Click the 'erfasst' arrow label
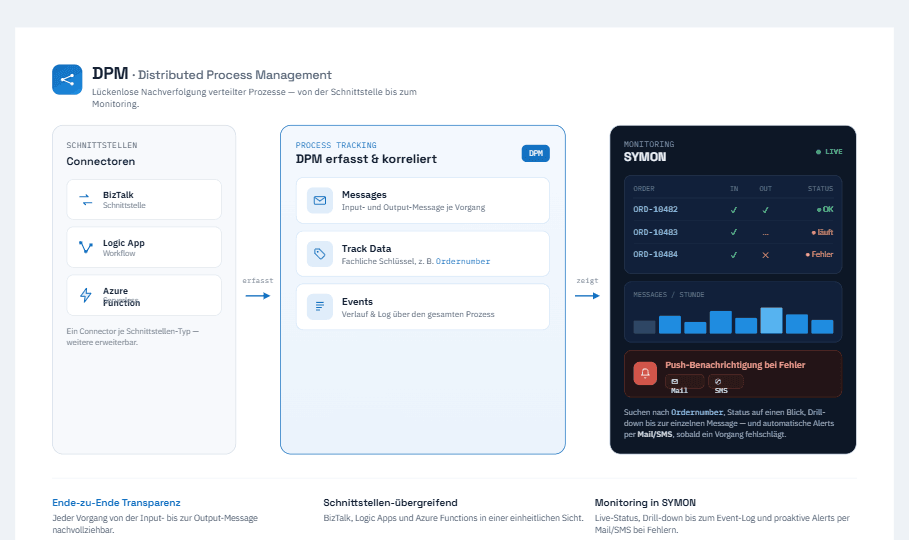 coord(257,281)
